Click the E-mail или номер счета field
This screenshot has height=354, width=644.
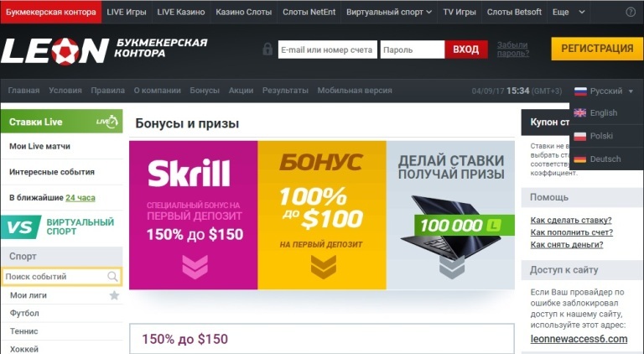(327, 49)
